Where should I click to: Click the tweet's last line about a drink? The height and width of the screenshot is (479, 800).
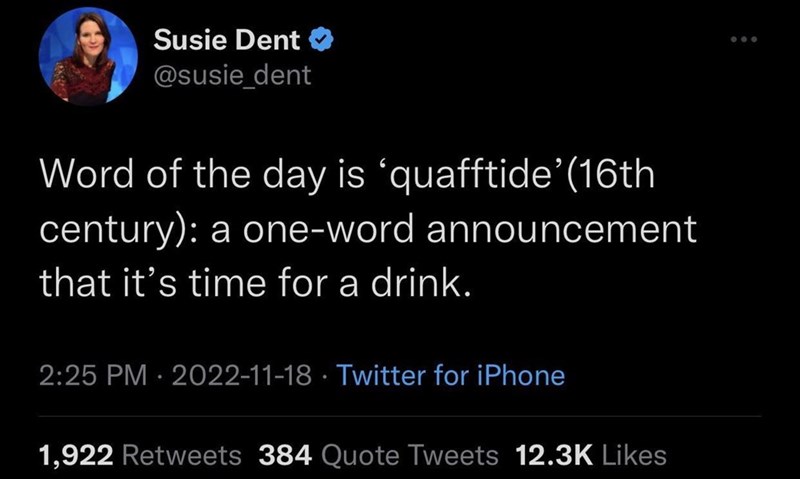tap(254, 284)
